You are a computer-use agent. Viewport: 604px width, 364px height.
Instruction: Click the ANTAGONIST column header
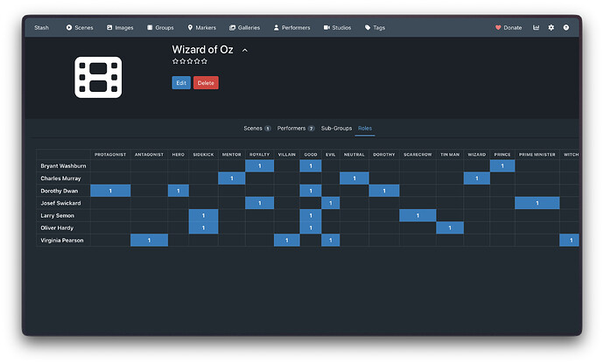pos(149,155)
